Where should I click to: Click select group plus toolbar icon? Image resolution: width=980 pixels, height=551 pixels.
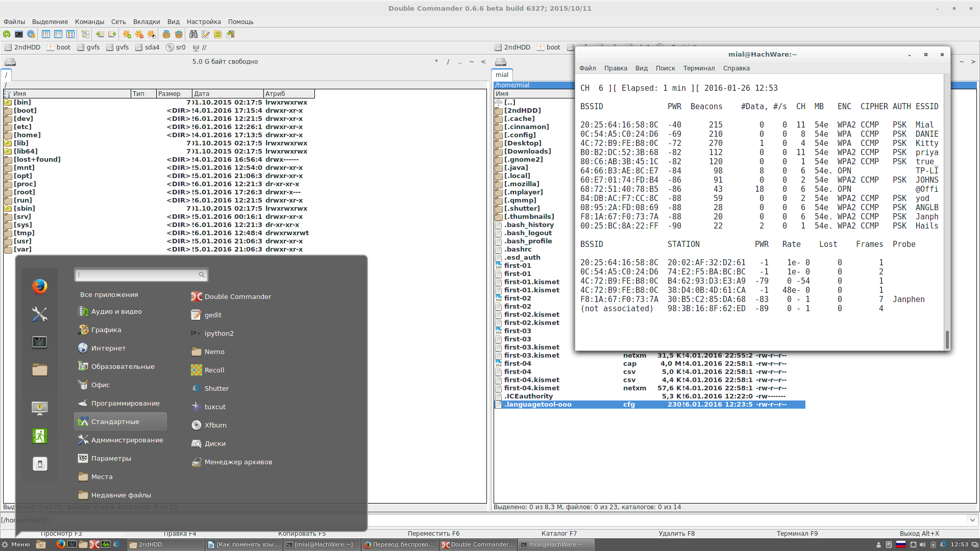pos(127,34)
